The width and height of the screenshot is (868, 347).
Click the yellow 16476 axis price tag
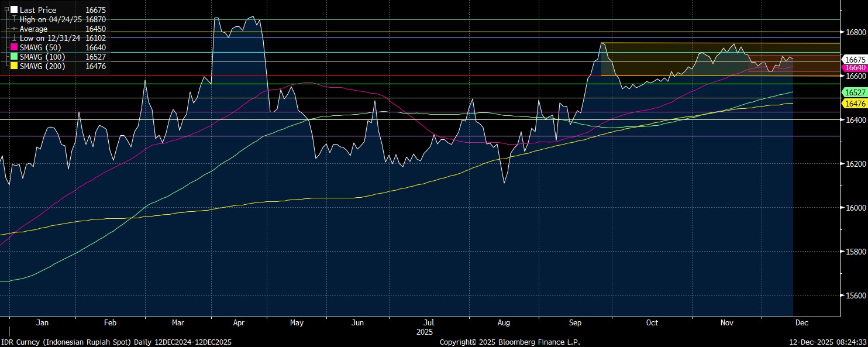(x=855, y=104)
